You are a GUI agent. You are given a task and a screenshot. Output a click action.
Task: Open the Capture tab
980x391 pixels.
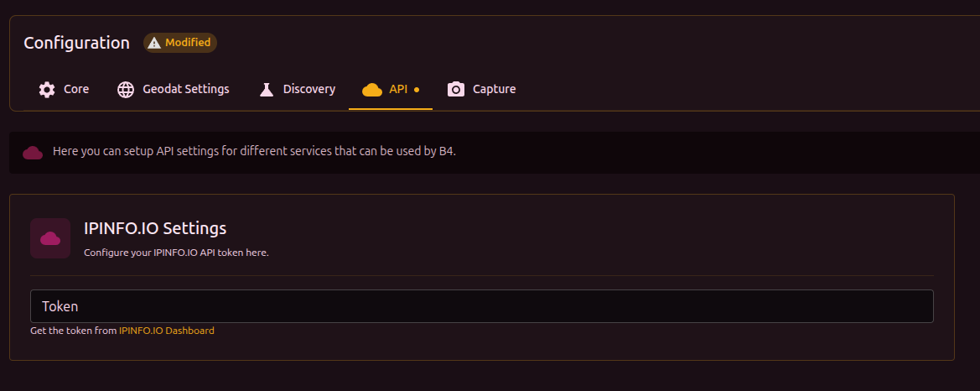point(494,89)
